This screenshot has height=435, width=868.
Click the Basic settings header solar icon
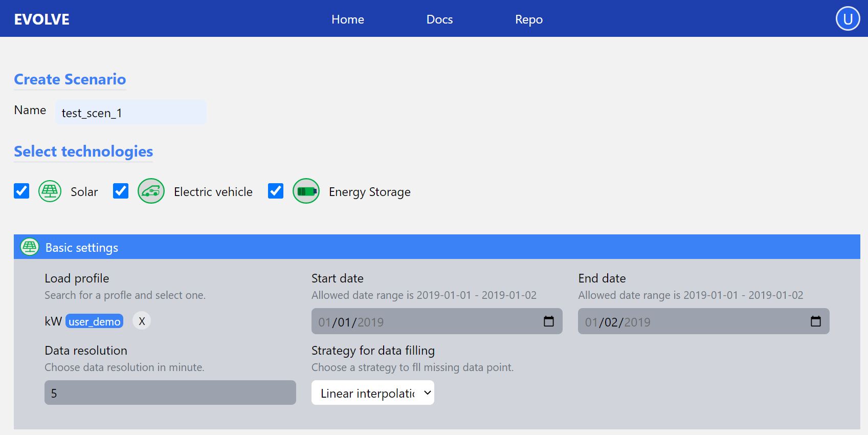coord(30,247)
